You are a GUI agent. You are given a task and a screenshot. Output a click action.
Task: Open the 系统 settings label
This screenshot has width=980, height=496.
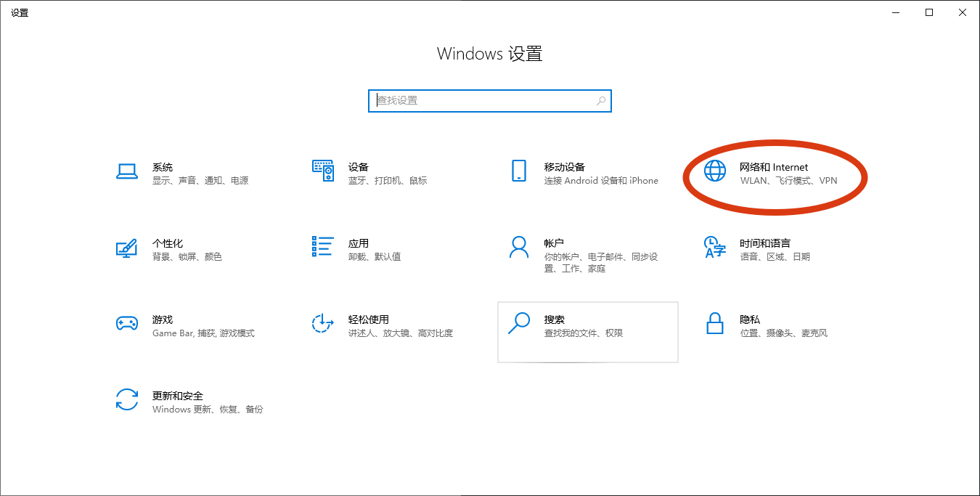coord(163,167)
